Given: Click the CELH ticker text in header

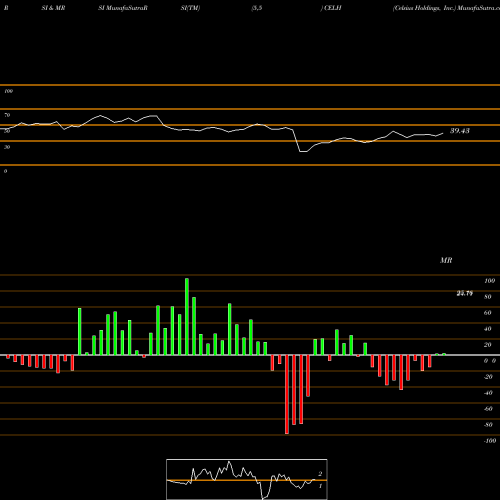Looking at the screenshot, I should 333,8.
